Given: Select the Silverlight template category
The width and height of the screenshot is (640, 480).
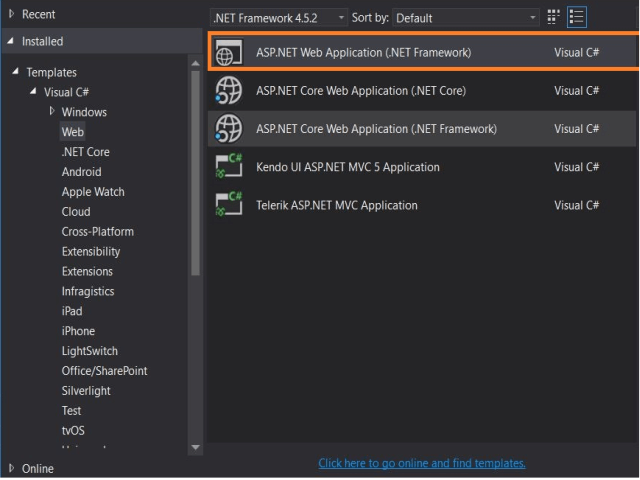Looking at the screenshot, I should (86, 391).
